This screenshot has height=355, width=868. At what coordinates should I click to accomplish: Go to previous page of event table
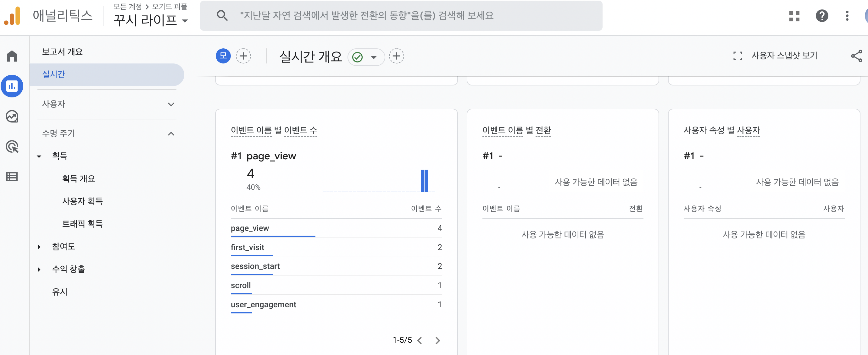[420, 341]
